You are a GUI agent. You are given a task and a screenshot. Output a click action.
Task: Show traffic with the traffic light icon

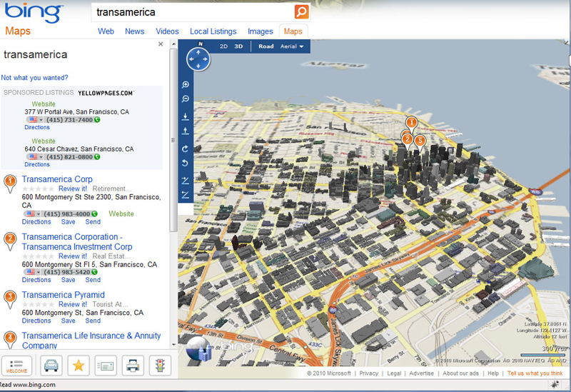(x=160, y=366)
